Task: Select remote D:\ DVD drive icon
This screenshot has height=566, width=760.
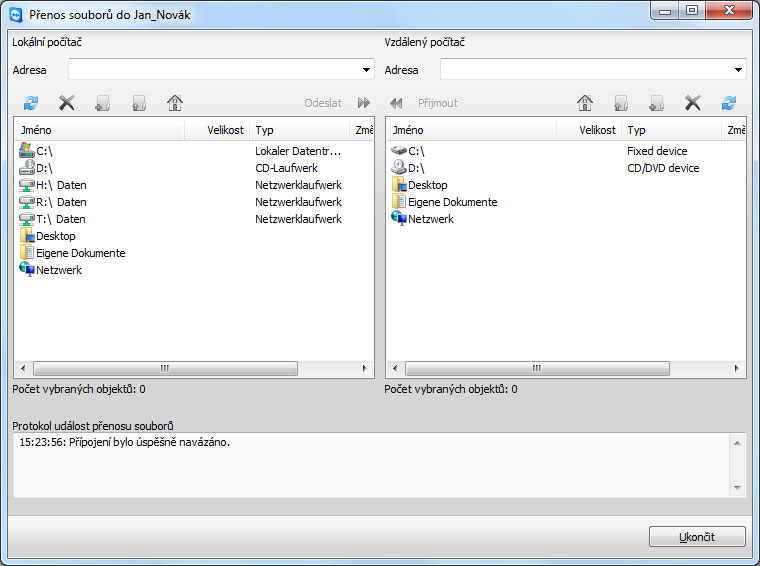Action: coord(398,168)
